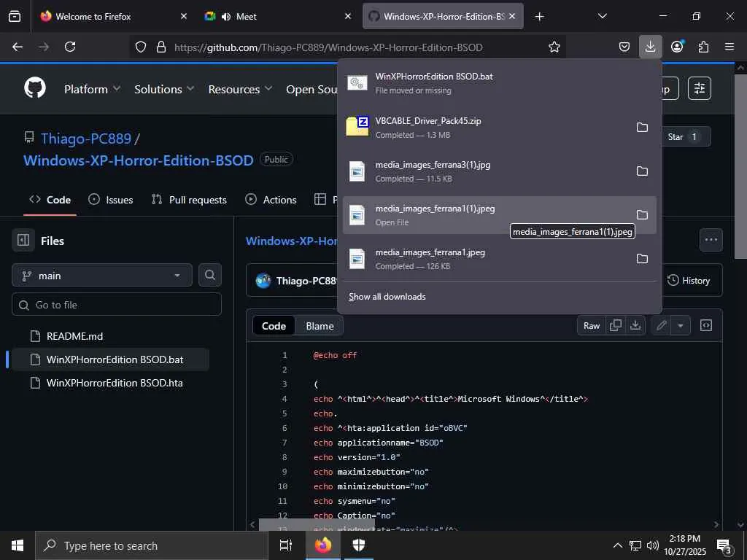
Task: View file History
Action: pyautogui.click(x=689, y=281)
